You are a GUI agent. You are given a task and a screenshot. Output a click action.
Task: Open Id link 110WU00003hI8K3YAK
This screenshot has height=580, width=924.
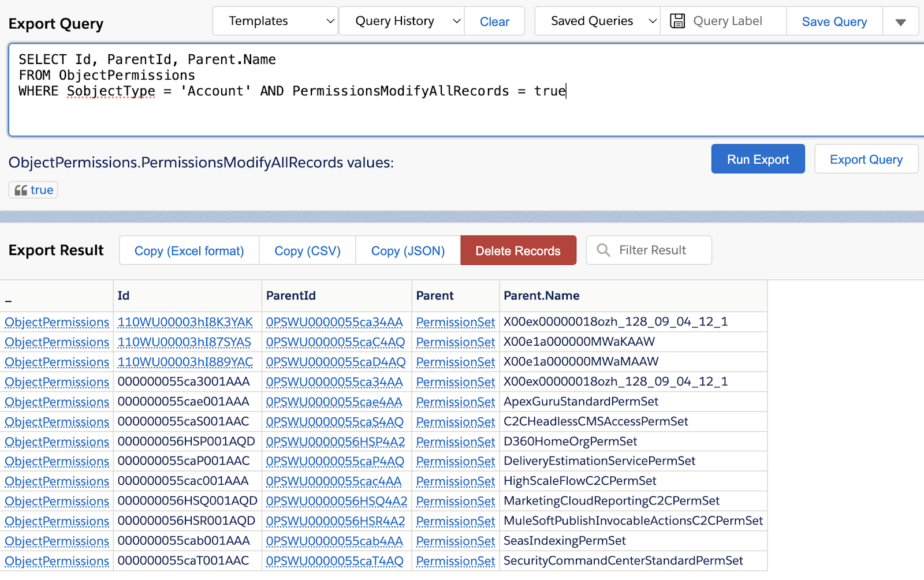pos(185,321)
